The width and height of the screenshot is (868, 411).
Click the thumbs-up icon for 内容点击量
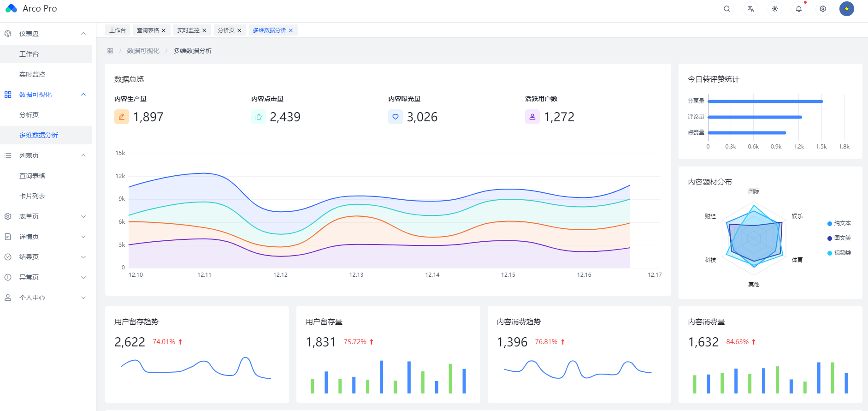point(259,117)
